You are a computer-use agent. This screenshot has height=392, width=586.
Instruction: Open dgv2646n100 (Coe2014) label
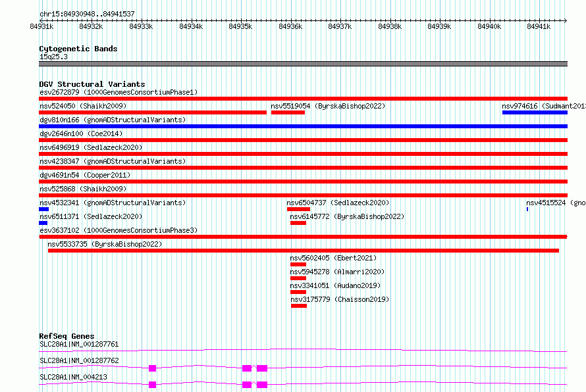point(81,134)
